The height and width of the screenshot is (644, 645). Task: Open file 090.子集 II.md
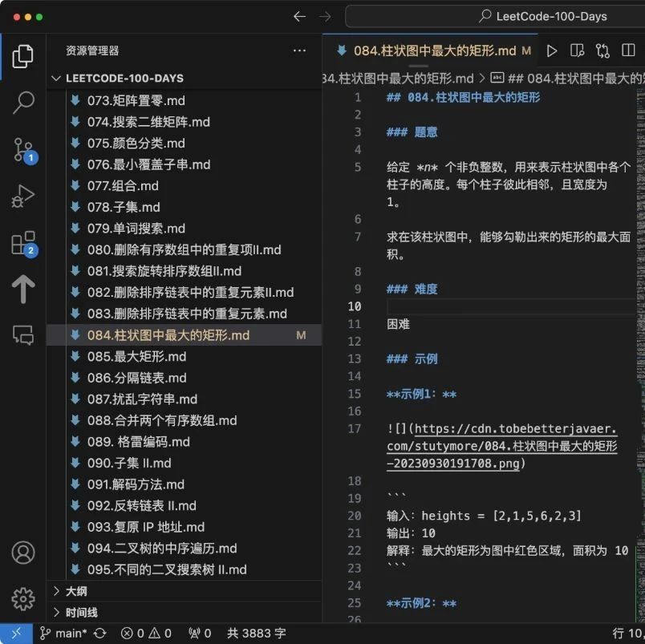[185, 463]
